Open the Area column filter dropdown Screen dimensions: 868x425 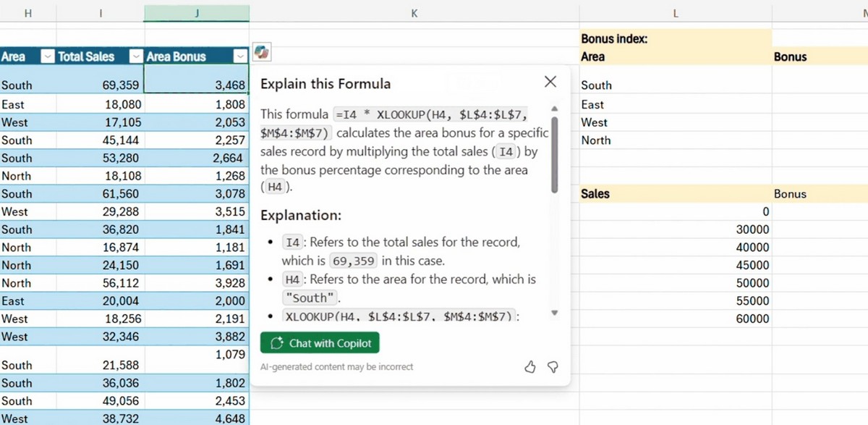point(46,56)
